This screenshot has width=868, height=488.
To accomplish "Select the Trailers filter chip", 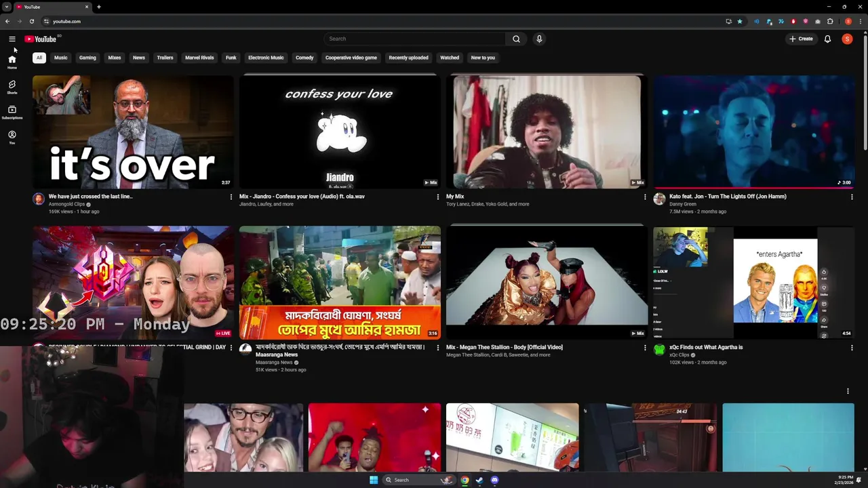I will click(x=165, y=58).
